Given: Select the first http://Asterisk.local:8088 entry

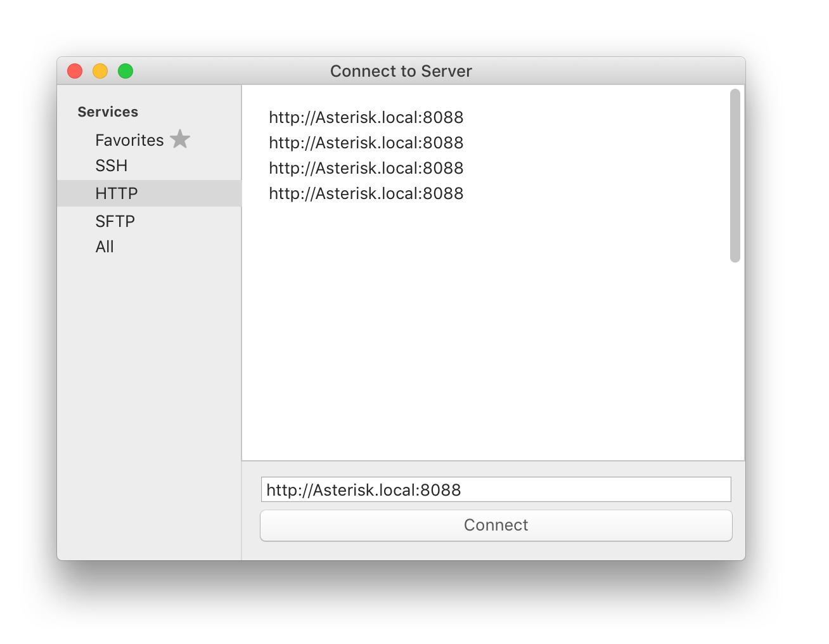Looking at the screenshot, I should pos(366,117).
